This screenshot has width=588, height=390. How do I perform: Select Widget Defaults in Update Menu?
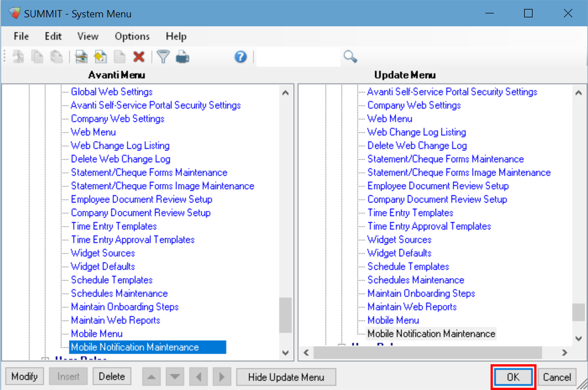[x=399, y=253]
